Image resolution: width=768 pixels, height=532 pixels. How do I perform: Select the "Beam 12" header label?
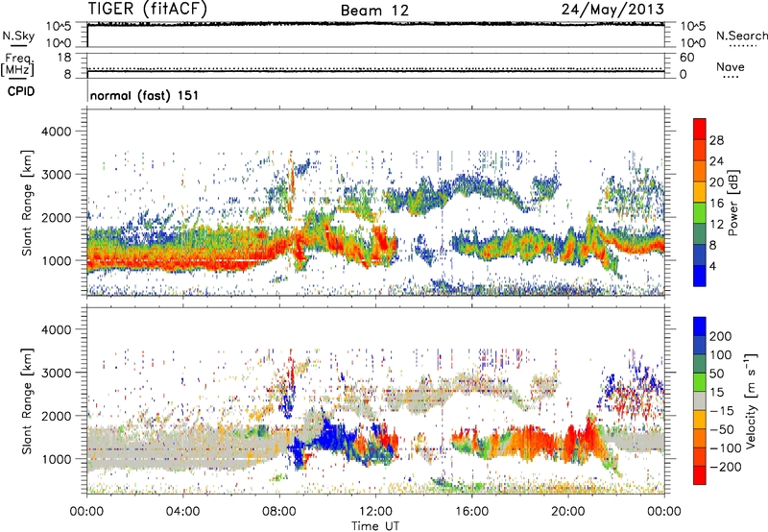point(374,11)
